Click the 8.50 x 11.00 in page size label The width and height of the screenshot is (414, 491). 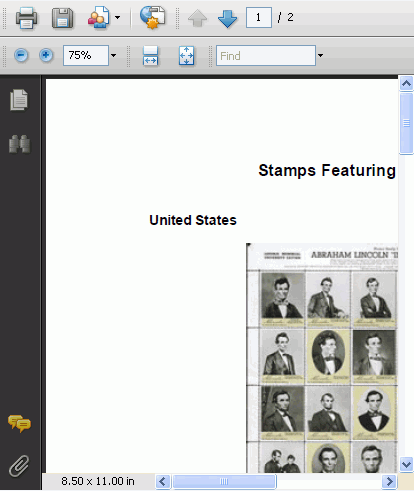click(98, 481)
